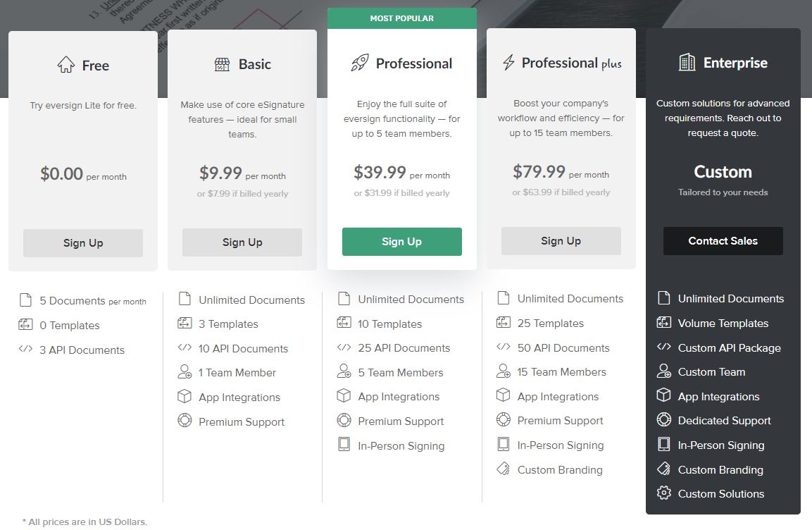The height and width of the screenshot is (530, 812).
Task: Sign up for Professional plus plan
Action: pos(561,241)
